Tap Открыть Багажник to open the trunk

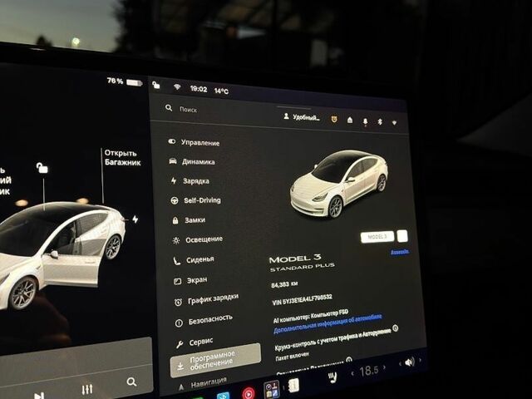coord(122,157)
